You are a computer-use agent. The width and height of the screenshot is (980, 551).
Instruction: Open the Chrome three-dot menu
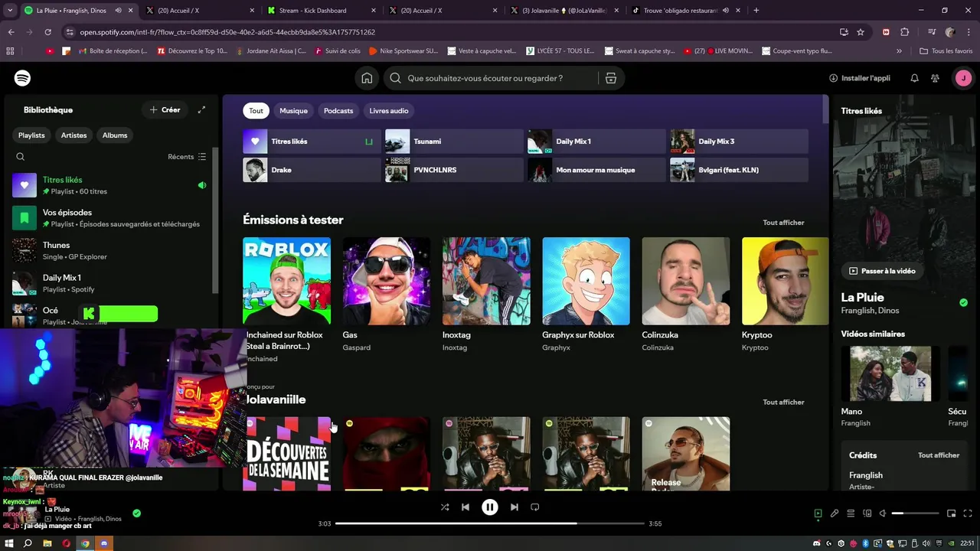tap(969, 32)
